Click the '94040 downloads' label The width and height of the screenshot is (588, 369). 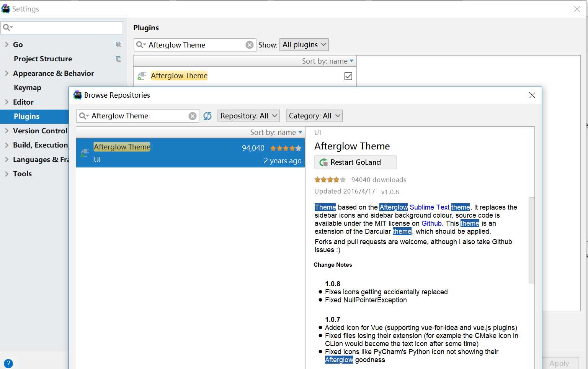(x=379, y=180)
